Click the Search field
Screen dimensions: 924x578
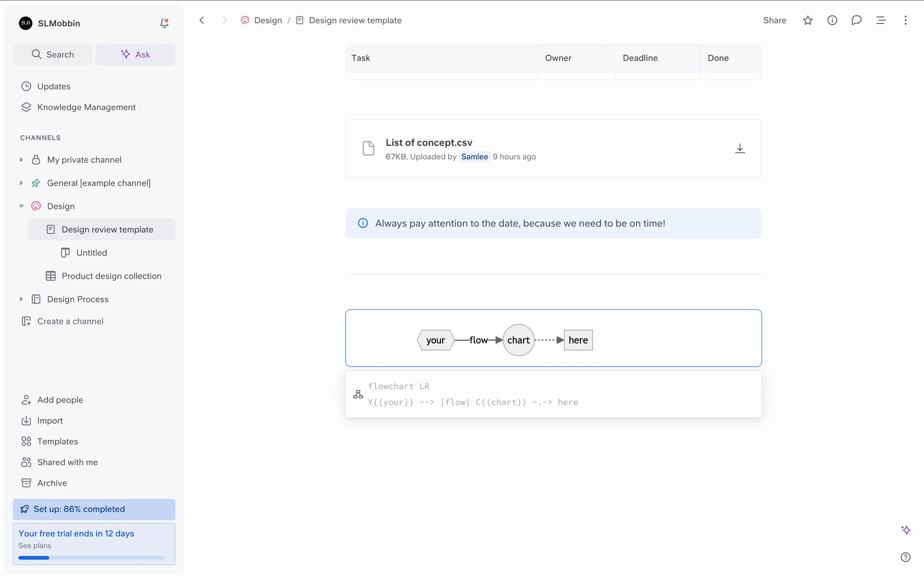pyautogui.click(x=53, y=54)
